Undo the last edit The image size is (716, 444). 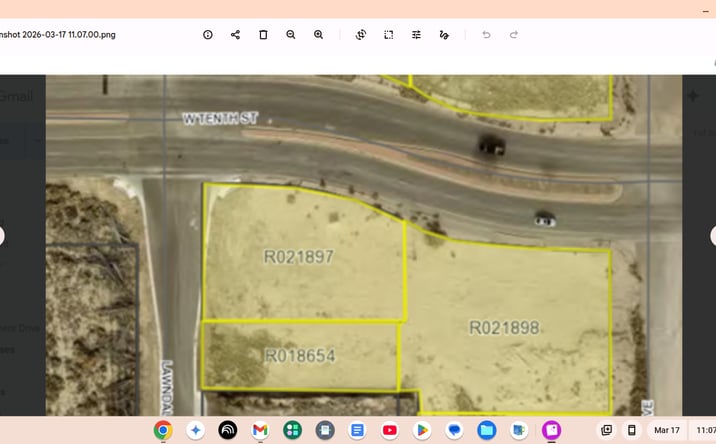pyautogui.click(x=486, y=35)
